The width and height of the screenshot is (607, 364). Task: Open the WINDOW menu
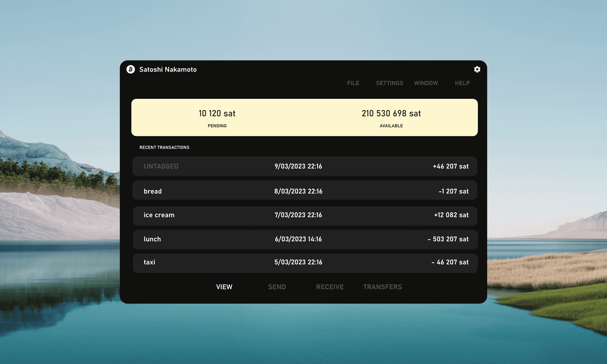[x=426, y=83]
